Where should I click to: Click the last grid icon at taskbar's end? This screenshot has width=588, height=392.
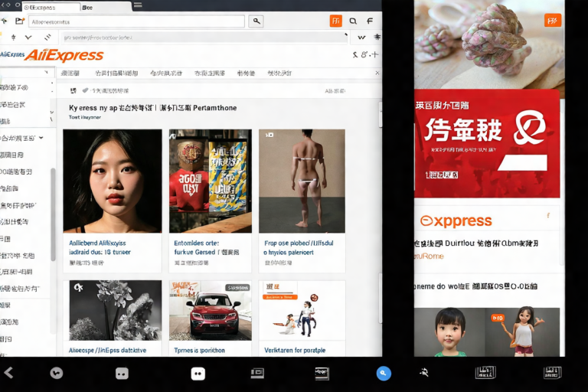(x=552, y=373)
